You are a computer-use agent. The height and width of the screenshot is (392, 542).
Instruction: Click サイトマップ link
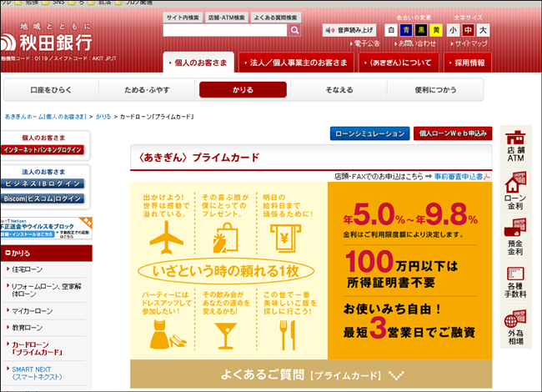469,43
